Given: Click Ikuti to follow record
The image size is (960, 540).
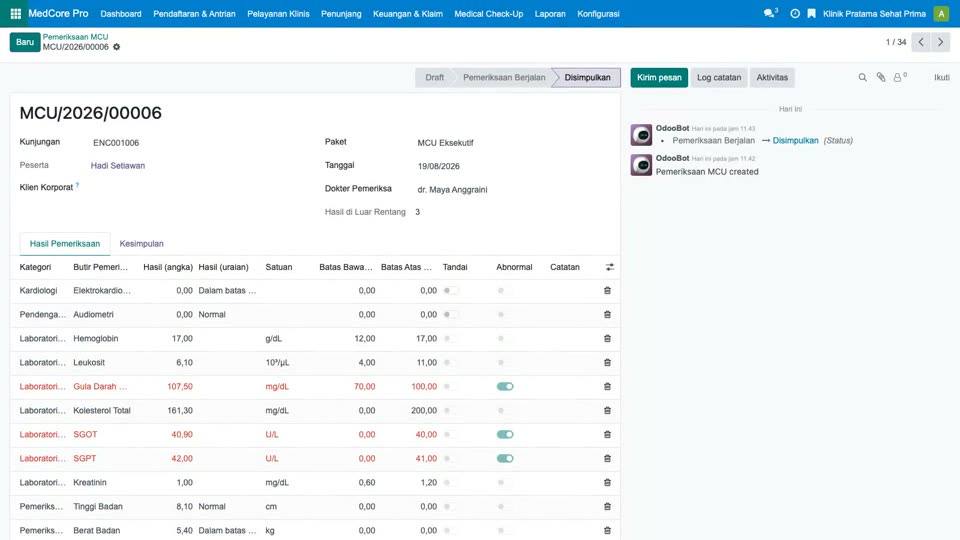Looking at the screenshot, I should [942, 78].
